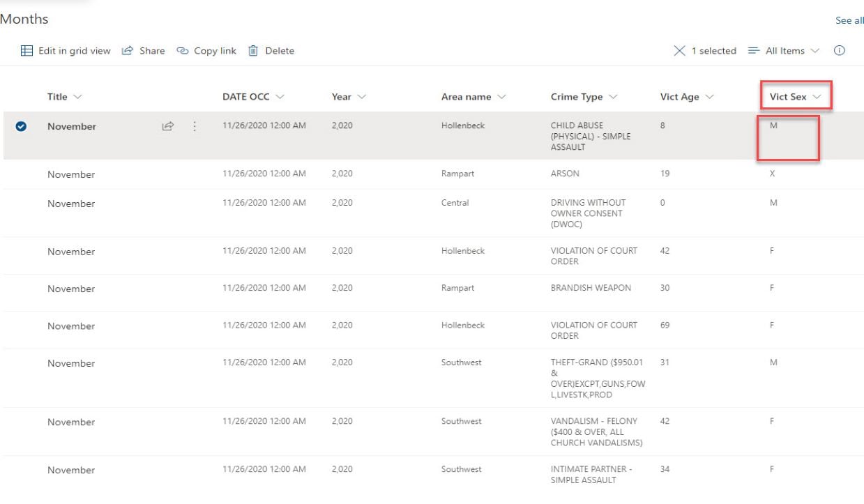Viewport: 864px width, 504px height.
Task: Open the Area name column menu
Action: [x=473, y=97]
